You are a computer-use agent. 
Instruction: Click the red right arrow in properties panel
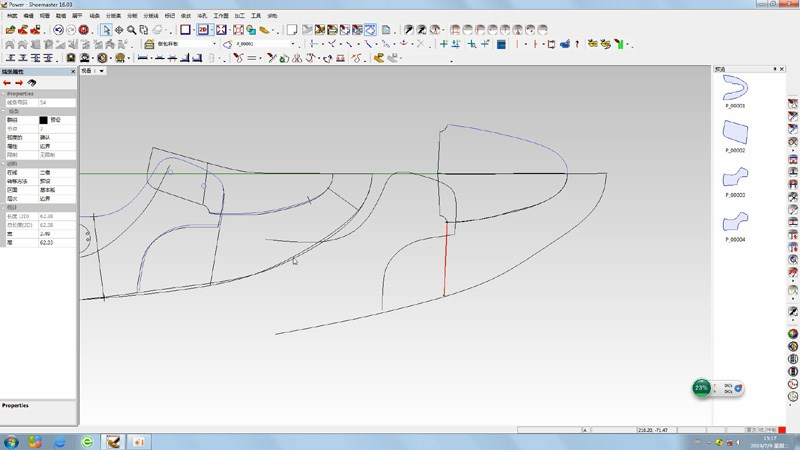pyautogui.click(x=19, y=83)
